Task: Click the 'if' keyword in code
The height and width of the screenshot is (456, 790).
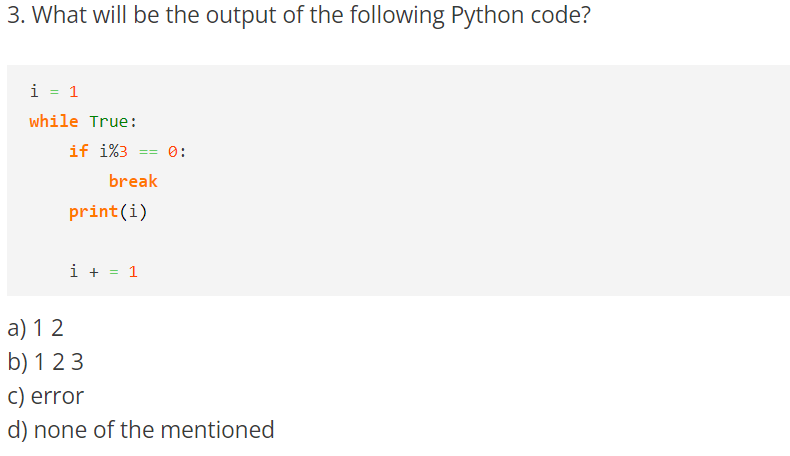Action: click(79, 151)
